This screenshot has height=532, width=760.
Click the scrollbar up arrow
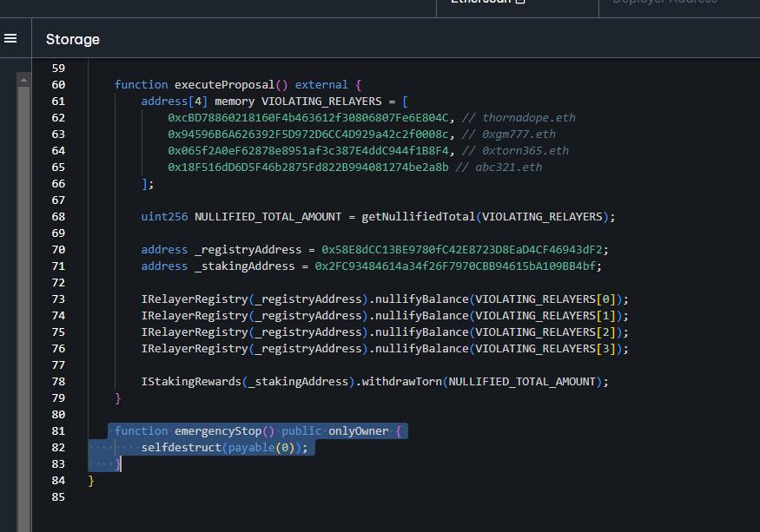click(x=24, y=80)
